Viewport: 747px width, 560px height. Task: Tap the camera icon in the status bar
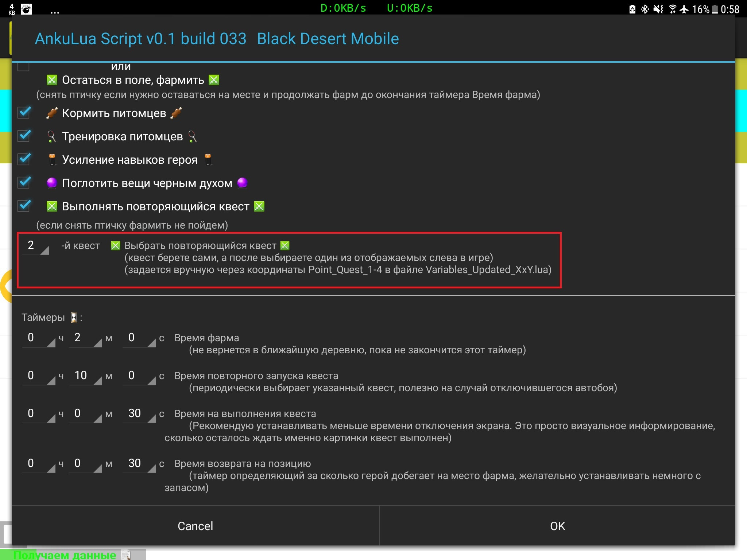pos(26,9)
